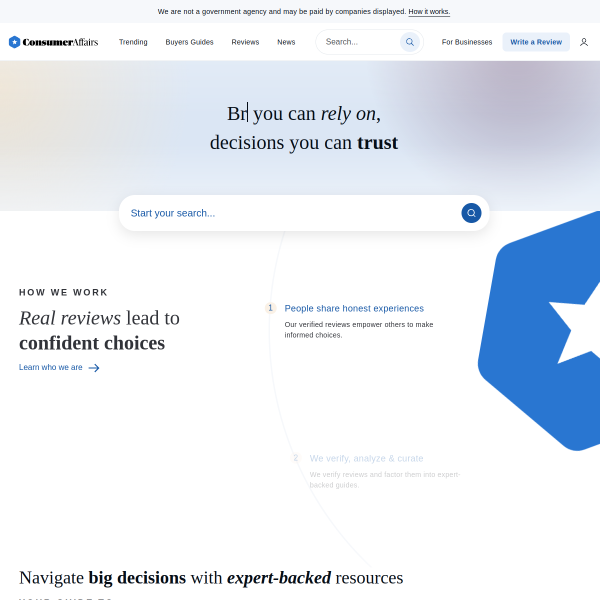Open the Trending menu
Image resolution: width=600 pixels, height=600 pixels.
133,42
